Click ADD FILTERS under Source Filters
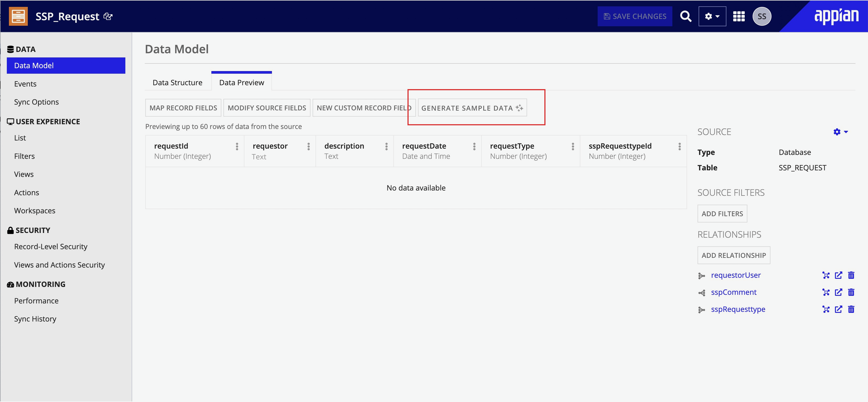The height and width of the screenshot is (402, 868). pos(722,213)
